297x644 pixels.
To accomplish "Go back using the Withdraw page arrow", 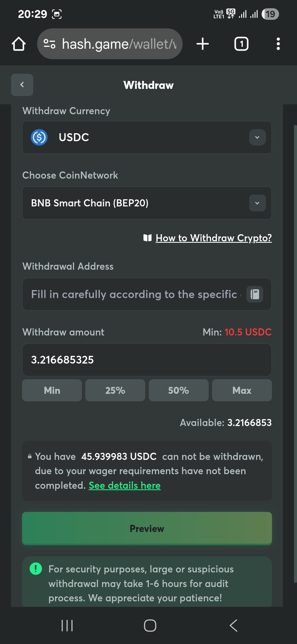I will coord(22,85).
